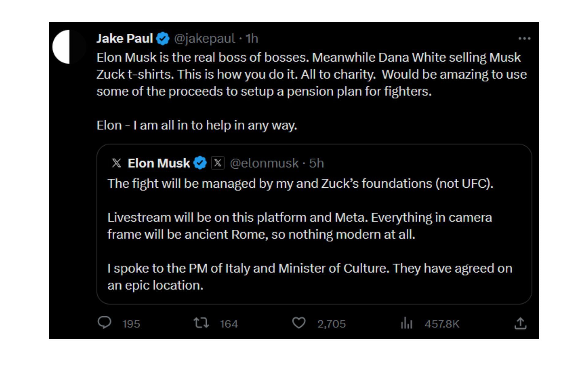Click the 5h timestamp of quoted tweet
588x368 pixels.
click(316, 163)
